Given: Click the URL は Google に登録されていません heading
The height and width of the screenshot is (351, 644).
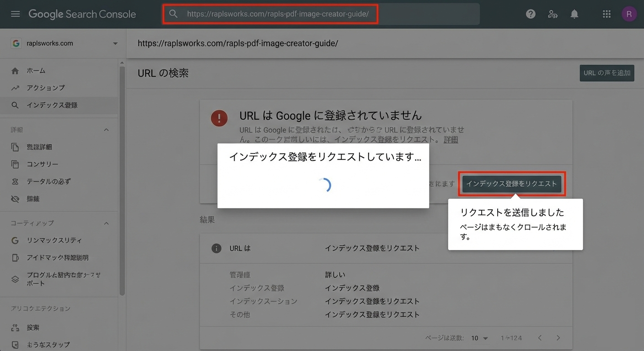Looking at the screenshot, I should point(331,116).
